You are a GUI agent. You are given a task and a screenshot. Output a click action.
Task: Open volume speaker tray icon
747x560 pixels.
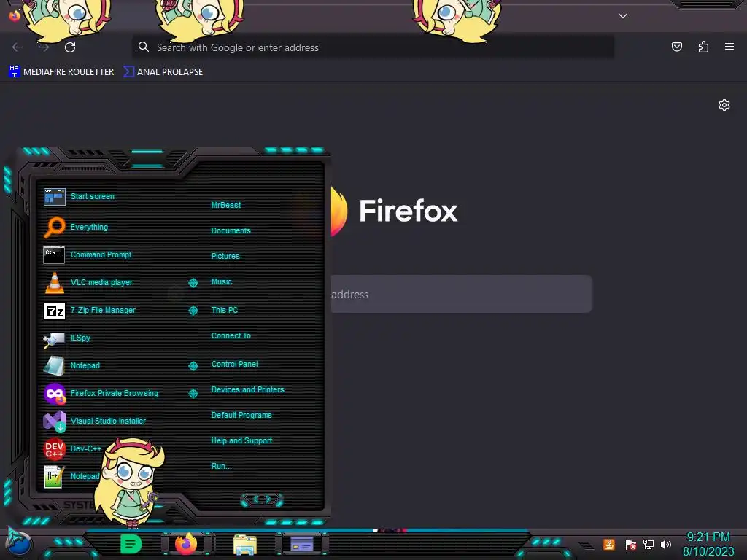click(x=665, y=544)
